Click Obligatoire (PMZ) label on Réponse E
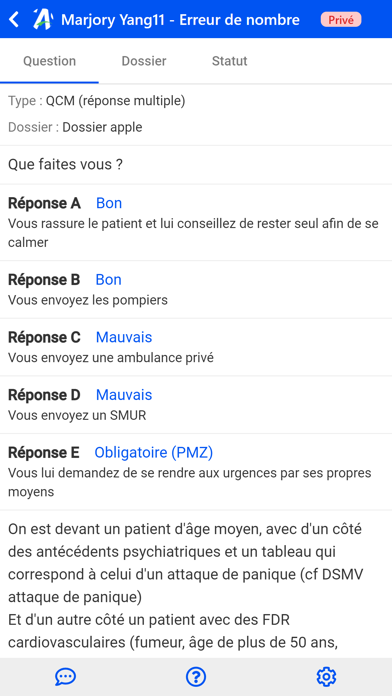The width and height of the screenshot is (392, 696). (x=154, y=452)
